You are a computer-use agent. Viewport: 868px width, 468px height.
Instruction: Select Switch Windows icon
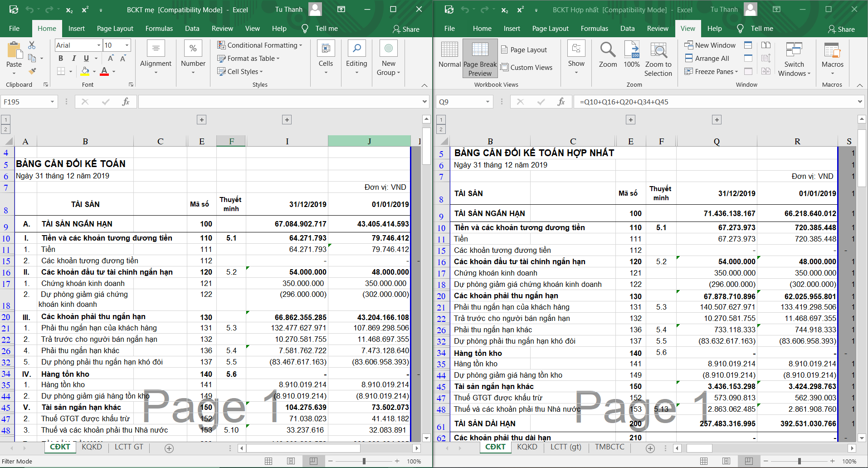[x=794, y=51]
